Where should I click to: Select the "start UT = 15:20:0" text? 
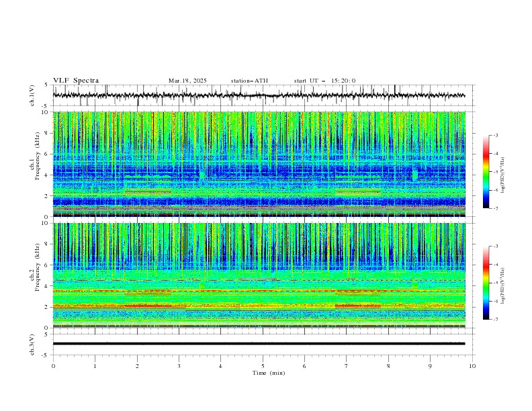click(x=324, y=81)
